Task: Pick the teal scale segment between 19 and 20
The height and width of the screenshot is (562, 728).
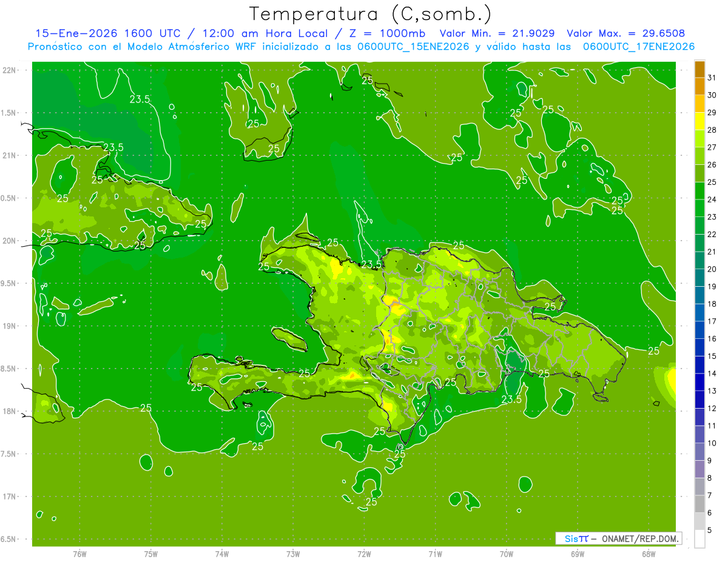Action: click(700, 278)
